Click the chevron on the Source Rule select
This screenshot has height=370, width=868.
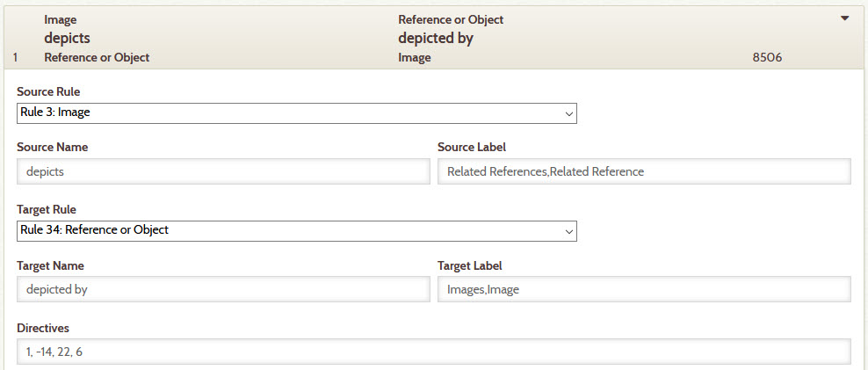(568, 113)
